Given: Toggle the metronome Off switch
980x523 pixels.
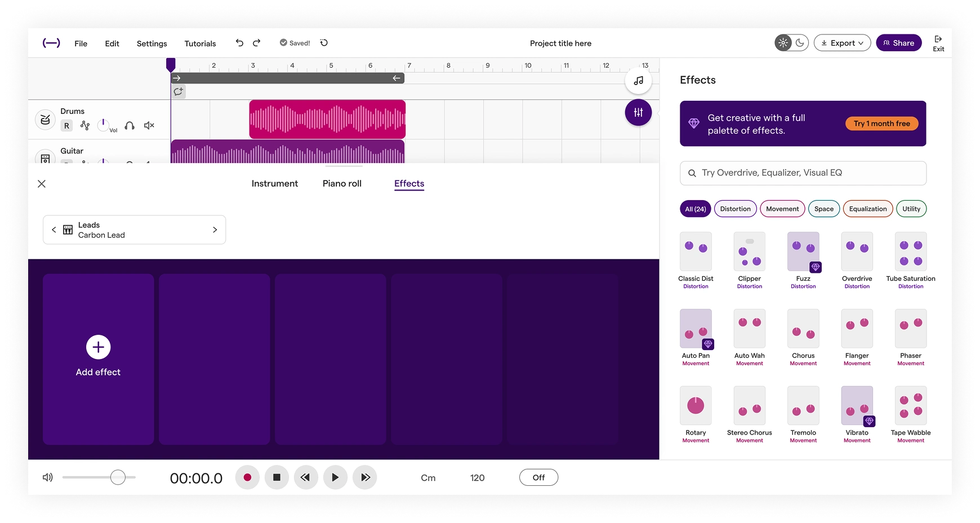Looking at the screenshot, I should (538, 477).
